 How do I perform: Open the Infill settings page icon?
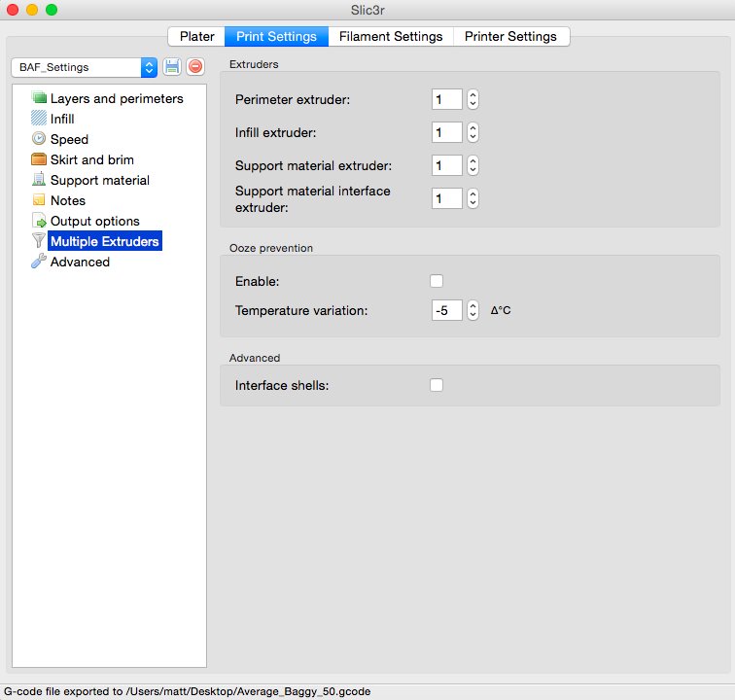pos(39,119)
